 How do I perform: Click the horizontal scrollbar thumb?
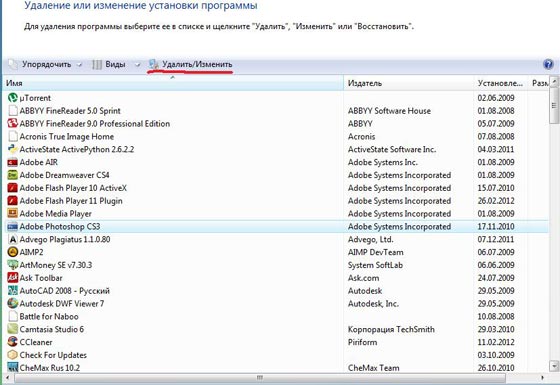[x=260, y=378]
